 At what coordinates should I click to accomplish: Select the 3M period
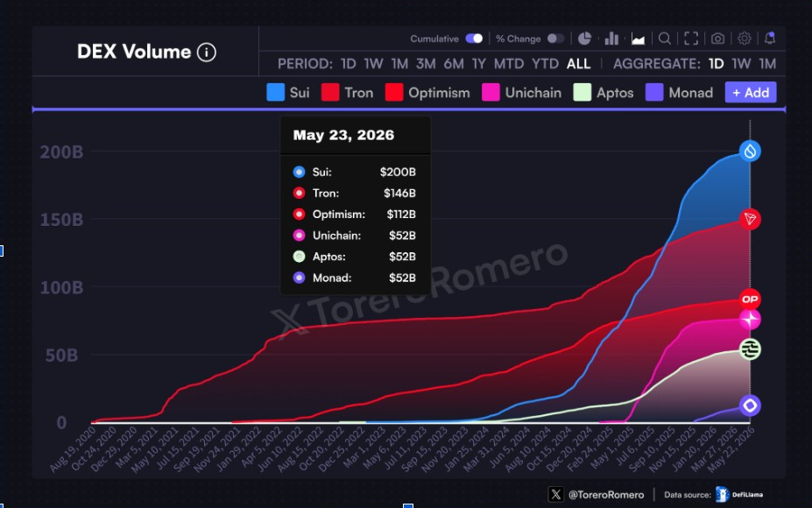[x=426, y=64]
